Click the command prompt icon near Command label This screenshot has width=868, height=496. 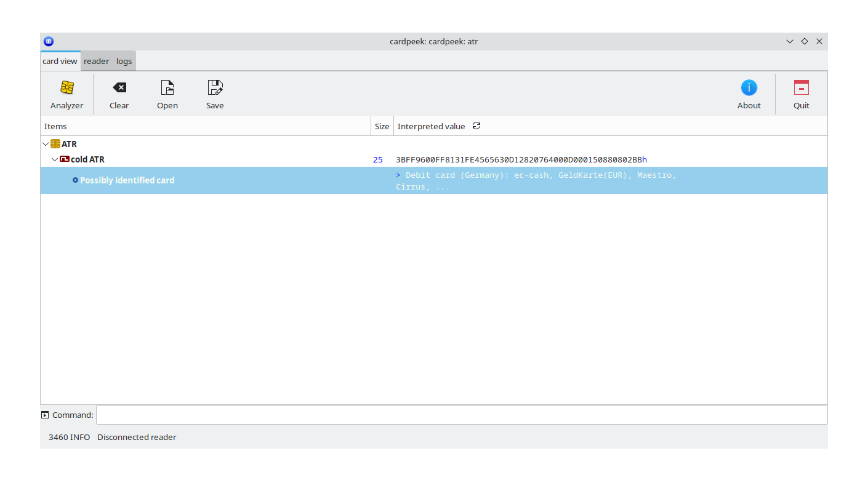[x=45, y=415]
